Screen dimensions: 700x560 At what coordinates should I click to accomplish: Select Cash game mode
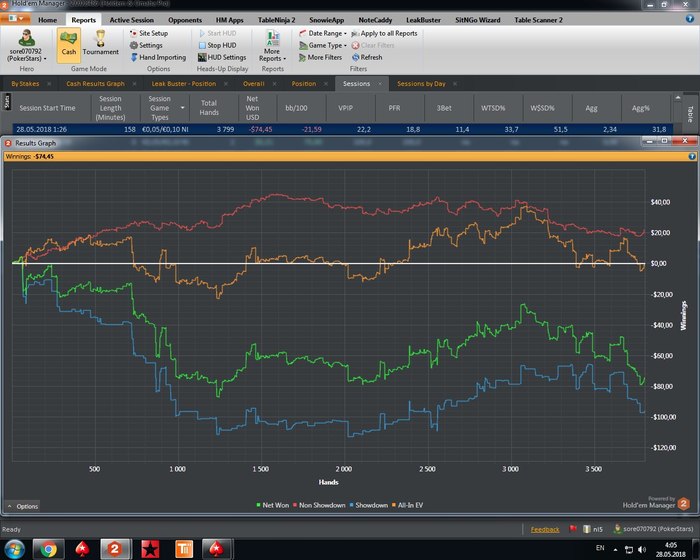coord(69,45)
